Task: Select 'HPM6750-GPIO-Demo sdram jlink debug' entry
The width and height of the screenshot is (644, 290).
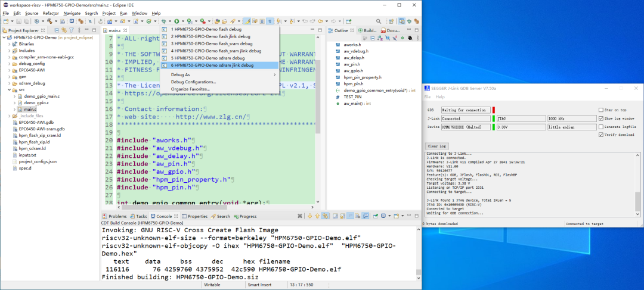Action: pyautogui.click(x=212, y=65)
